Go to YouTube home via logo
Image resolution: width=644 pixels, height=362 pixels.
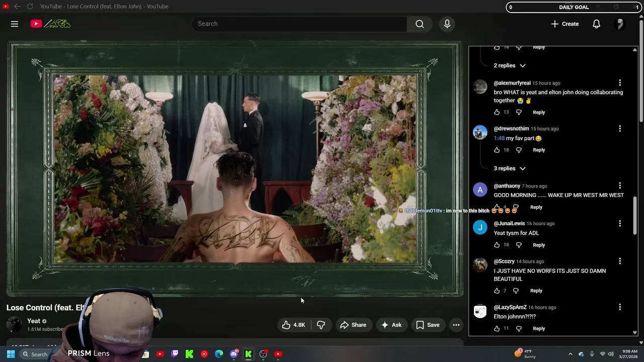50,24
